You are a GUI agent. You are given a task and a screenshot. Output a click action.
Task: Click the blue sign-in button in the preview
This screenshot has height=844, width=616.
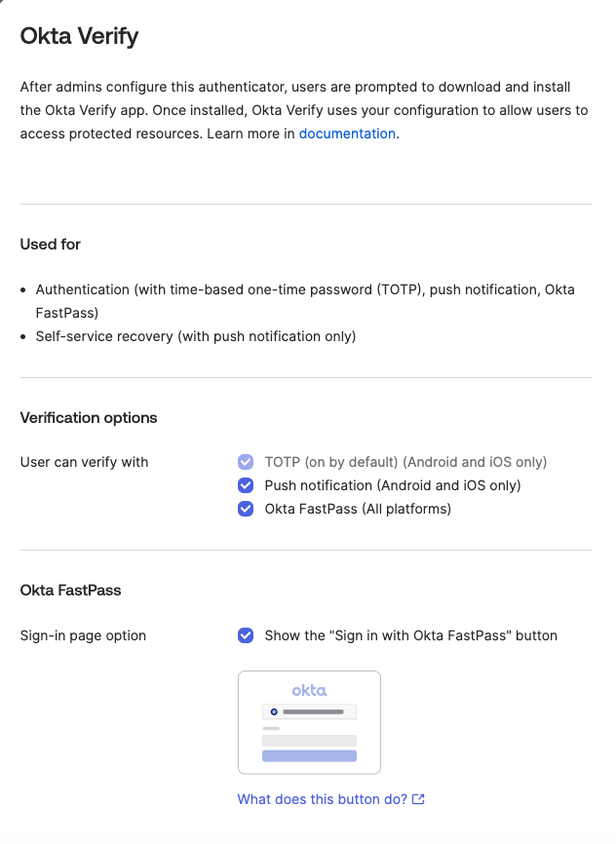309,755
